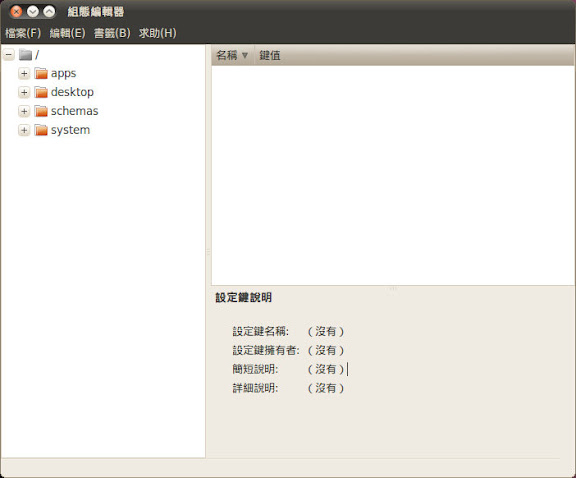Image resolution: width=576 pixels, height=478 pixels.
Task: Expand the apps folder node
Action: point(24,73)
